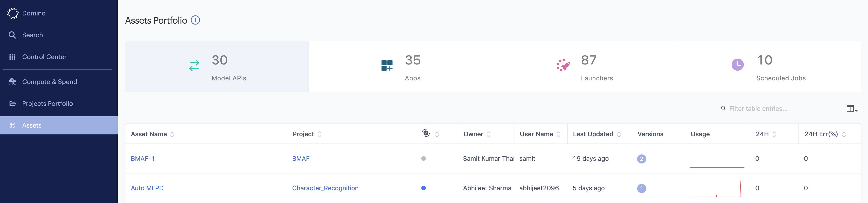The image size is (868, 203).
Task: Select Assets in the sidebar
Action: pyautogui.click(x=59, y=126)
